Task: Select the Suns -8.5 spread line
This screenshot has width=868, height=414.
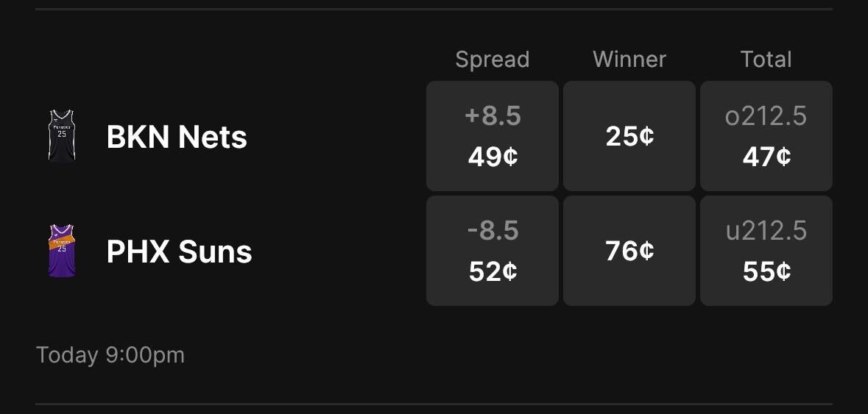Action: (493, 231)
